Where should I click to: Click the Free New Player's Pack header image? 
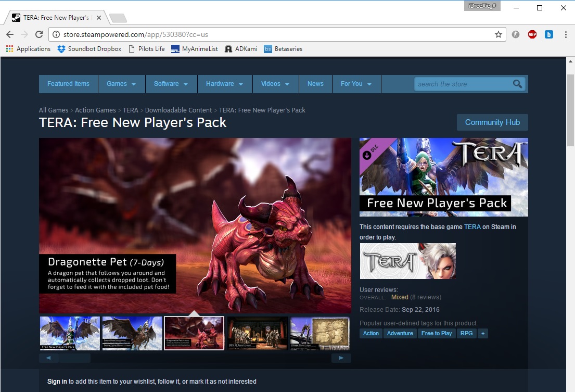444,177
